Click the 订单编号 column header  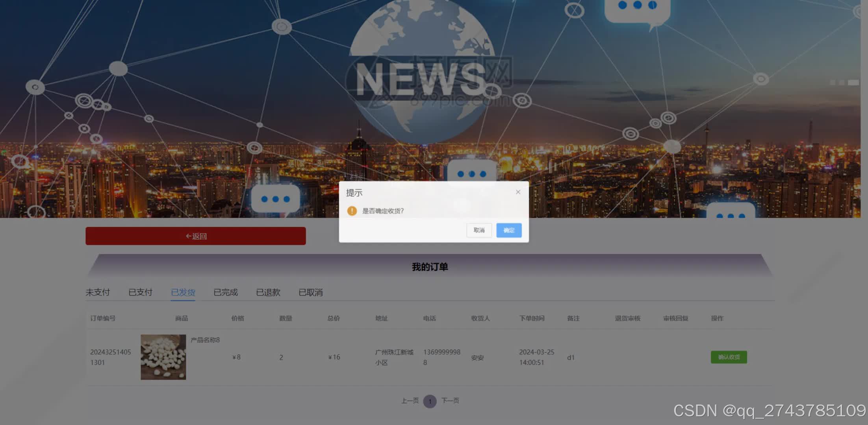click(103, 318)
